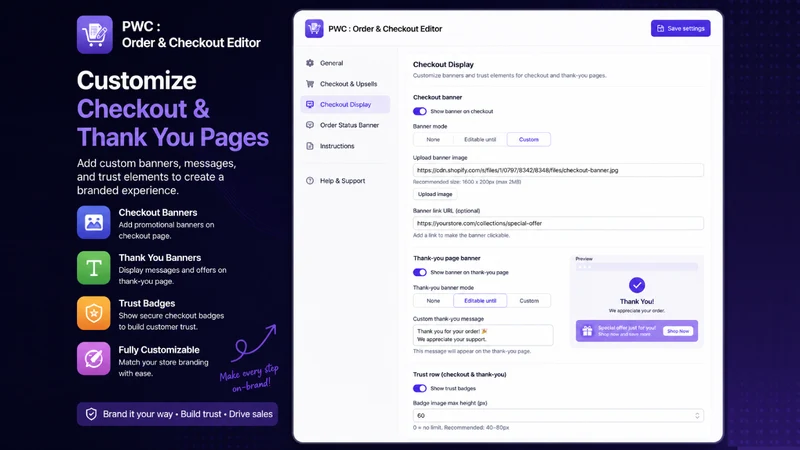Click the shield icon in the Brand it your way bar

click(x=91, y=414)
